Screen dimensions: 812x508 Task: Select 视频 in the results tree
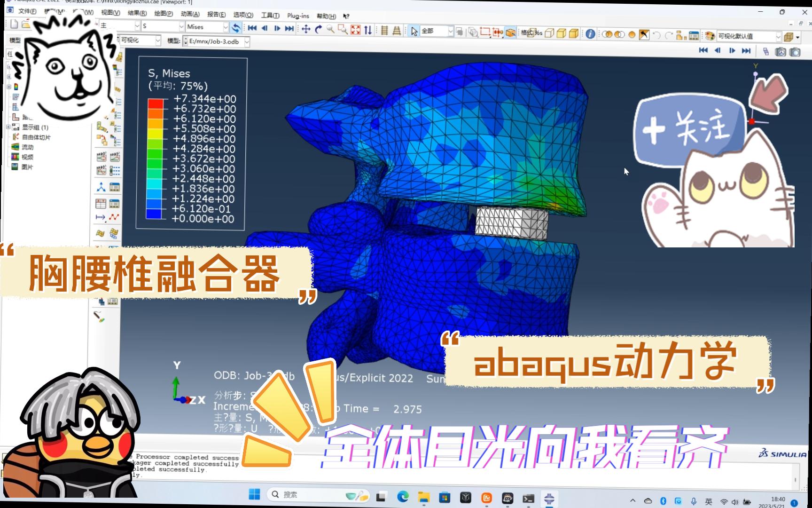click(27, 157)
